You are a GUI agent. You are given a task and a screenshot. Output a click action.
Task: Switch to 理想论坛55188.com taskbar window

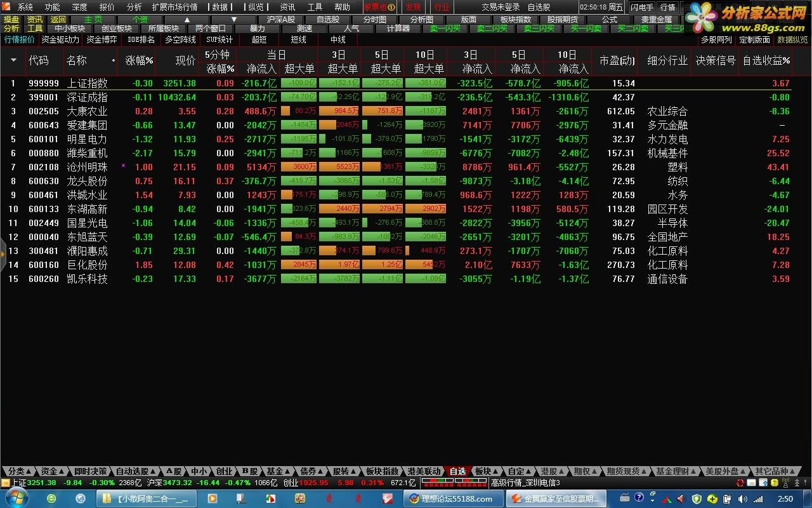pyautogui.click(x=454, y=498)
